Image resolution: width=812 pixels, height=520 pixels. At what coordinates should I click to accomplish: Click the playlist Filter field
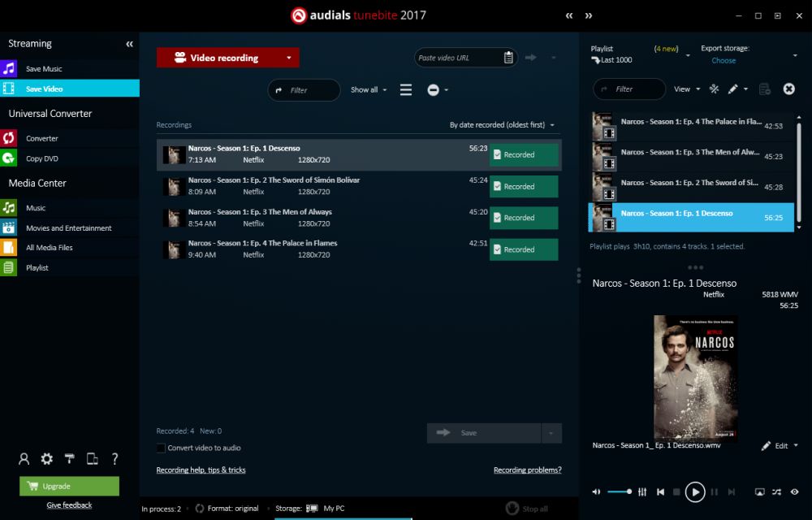[629, 89]
